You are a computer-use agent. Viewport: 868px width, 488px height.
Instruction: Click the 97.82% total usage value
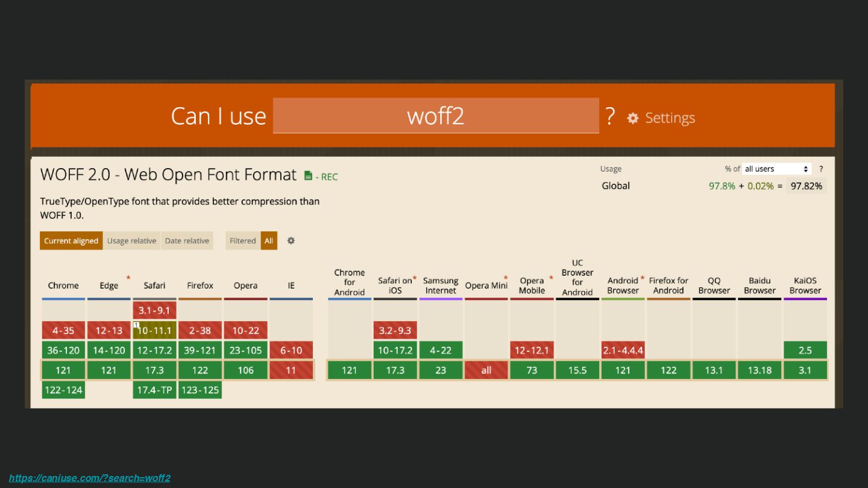coord(807,186)
